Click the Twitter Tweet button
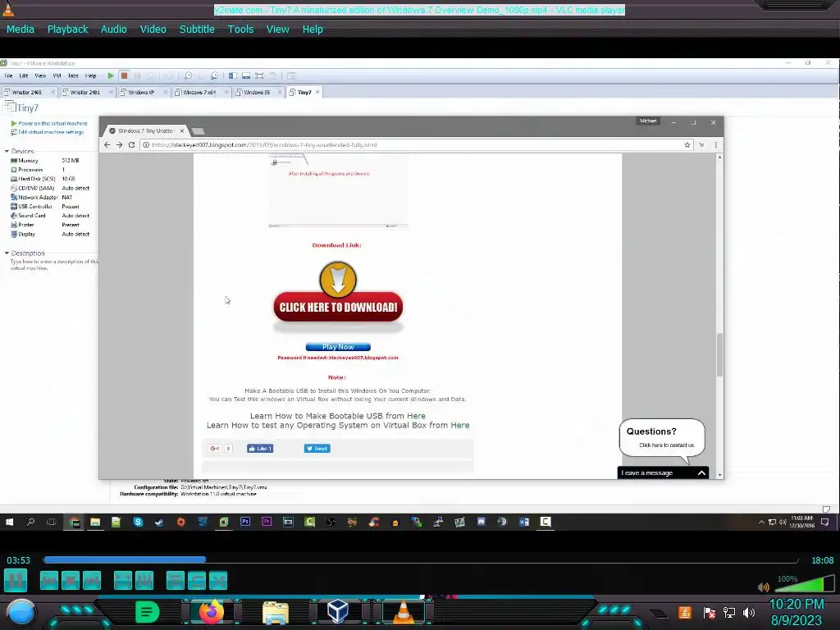 coord(317,449)
